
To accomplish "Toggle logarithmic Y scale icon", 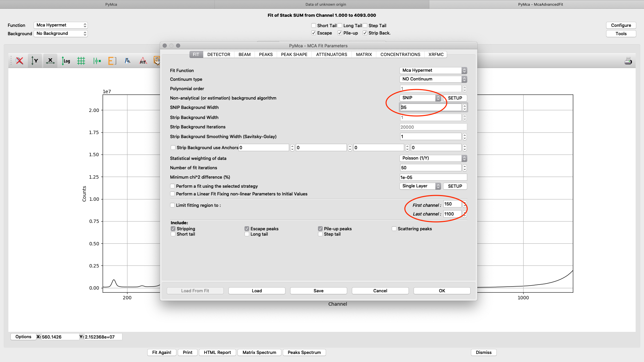I will [66, 61].
